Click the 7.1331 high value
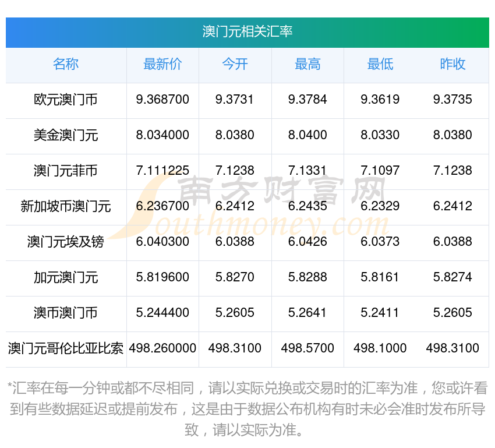The image size is (495, 448). click(x=307, y=171)
